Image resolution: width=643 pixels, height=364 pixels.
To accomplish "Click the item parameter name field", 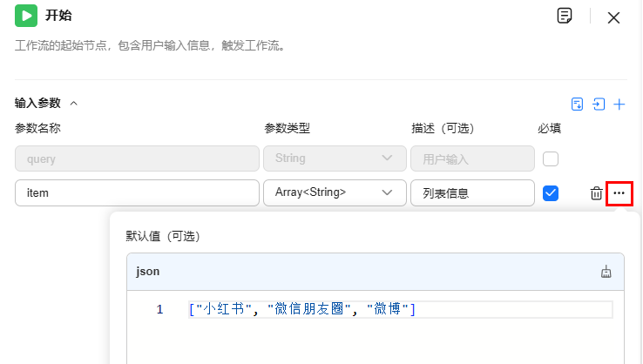I will [137, 192].
